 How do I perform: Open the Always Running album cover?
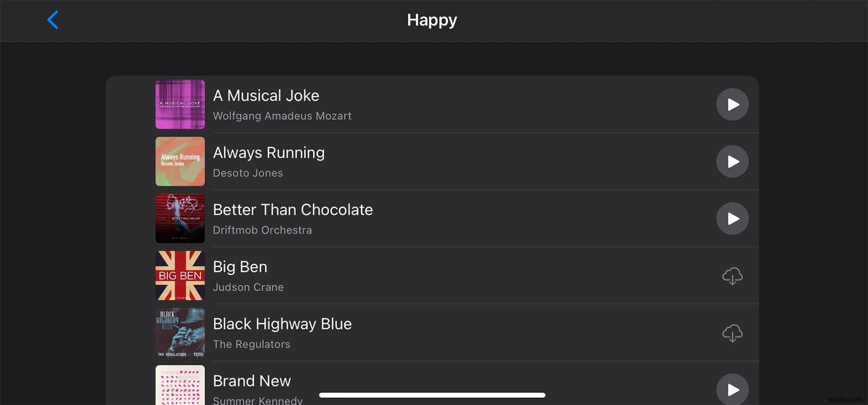click(180, 162)
